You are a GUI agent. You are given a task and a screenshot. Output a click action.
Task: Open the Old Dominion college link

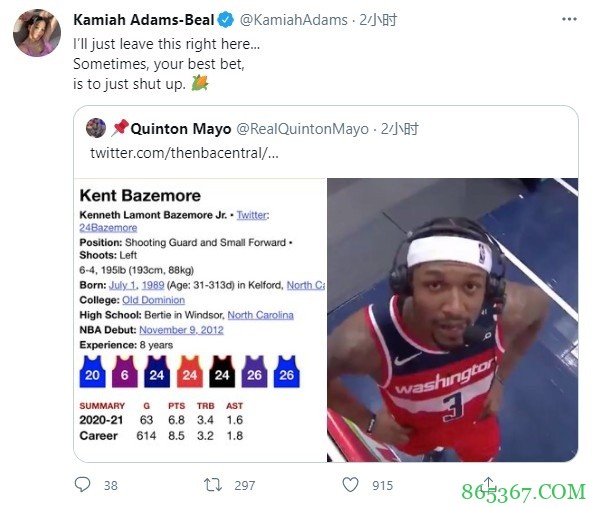(x=153, y=300)
